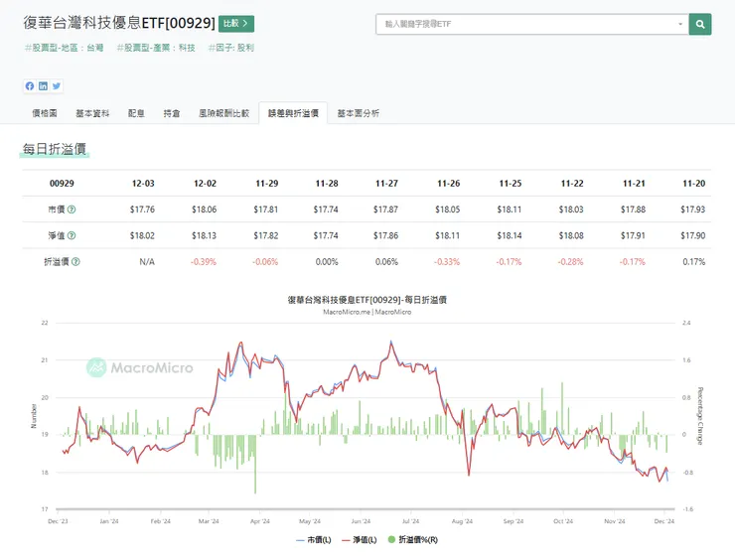735x560 pixels.
Task: Select market price $17.76 cell
Action: pos(142,210)
